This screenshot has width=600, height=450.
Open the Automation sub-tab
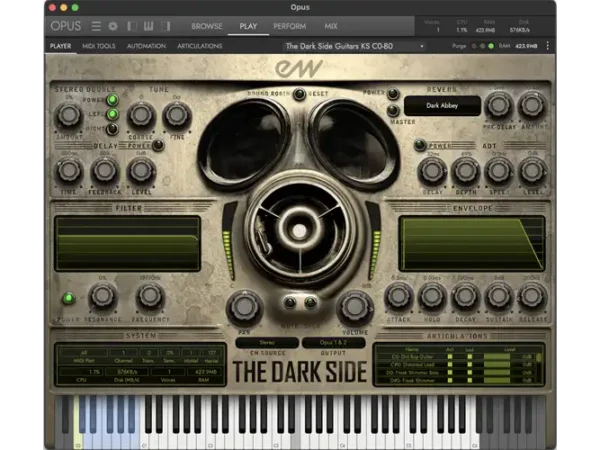(146, 46)
